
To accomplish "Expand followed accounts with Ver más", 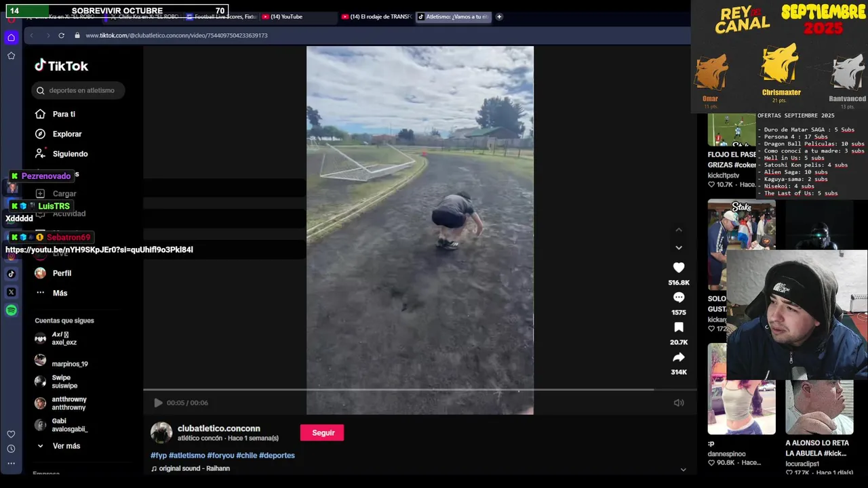I will click(58, 446).
